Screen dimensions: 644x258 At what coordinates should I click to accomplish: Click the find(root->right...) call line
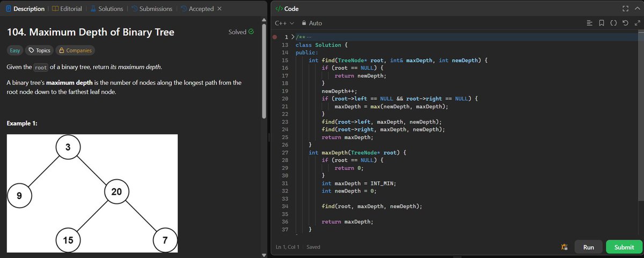point(383,129)
